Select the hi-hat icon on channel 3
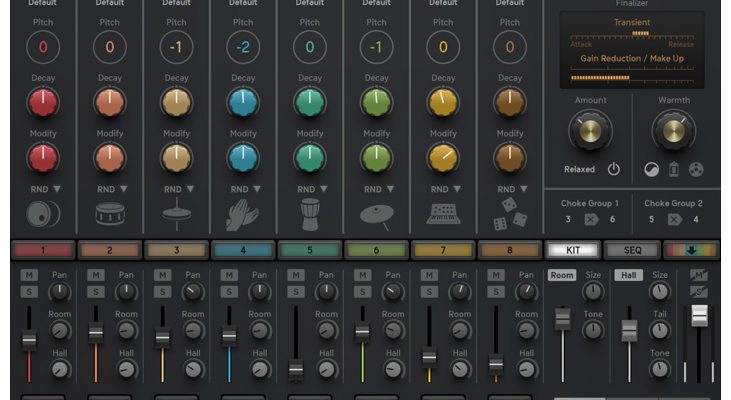This screenshot has width=731, height=400. pyautogui.click(x=175, y=212)
